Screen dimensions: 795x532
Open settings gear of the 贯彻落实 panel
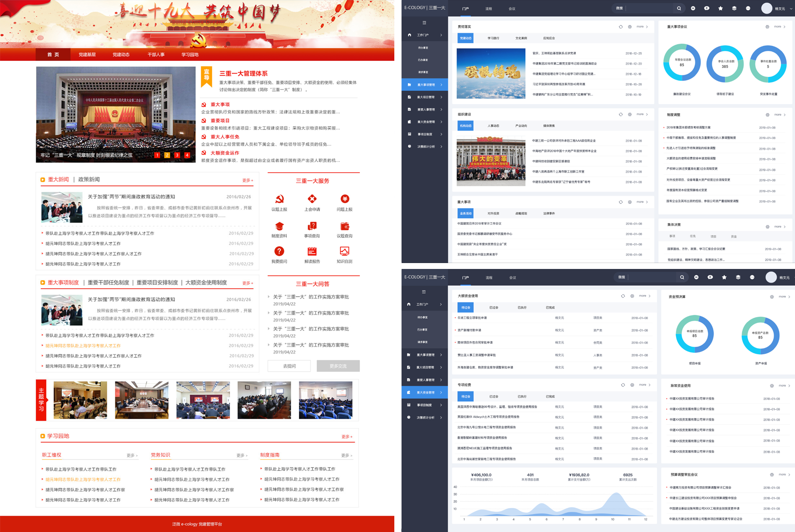point(630,27)
